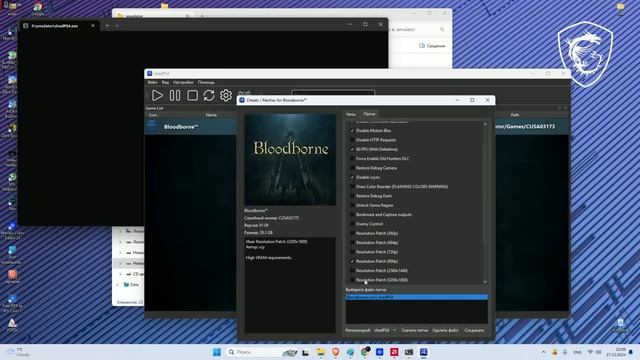Click File Explorer search field
640x360 pixels.
click(416, 29)
